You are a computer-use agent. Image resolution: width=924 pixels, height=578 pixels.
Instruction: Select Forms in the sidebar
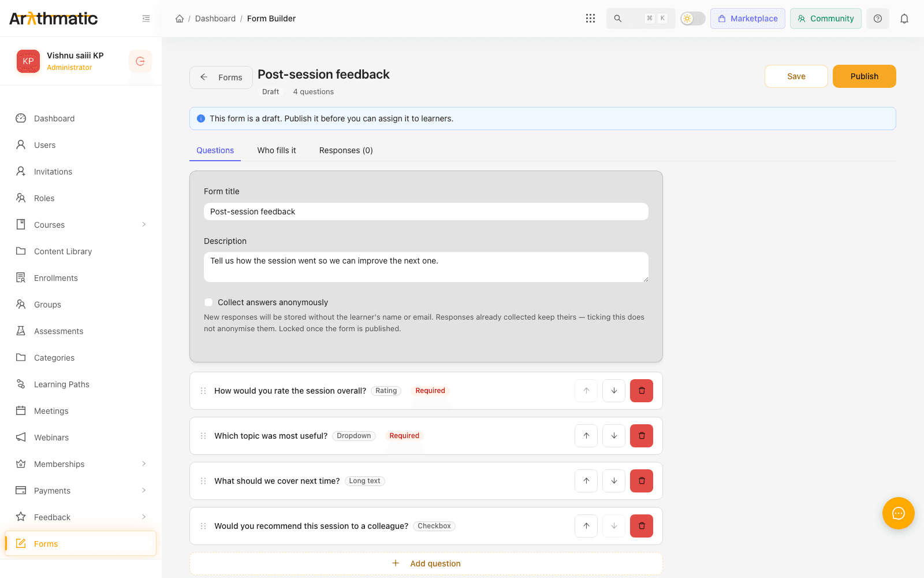tap(81, 544)
